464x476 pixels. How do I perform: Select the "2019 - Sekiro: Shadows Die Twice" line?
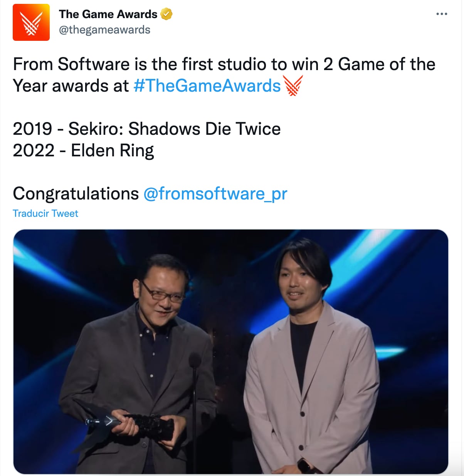click(x=146, y=129)
